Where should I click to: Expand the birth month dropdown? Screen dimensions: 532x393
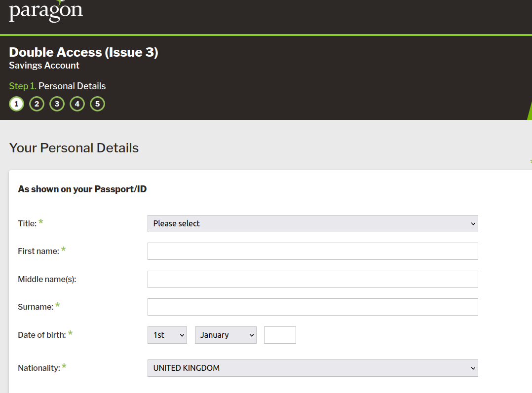point(226,335)
